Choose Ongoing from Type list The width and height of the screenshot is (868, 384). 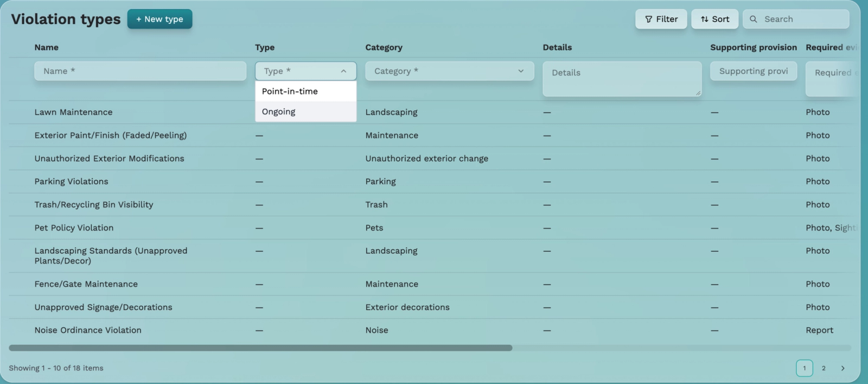pos(305,112)
